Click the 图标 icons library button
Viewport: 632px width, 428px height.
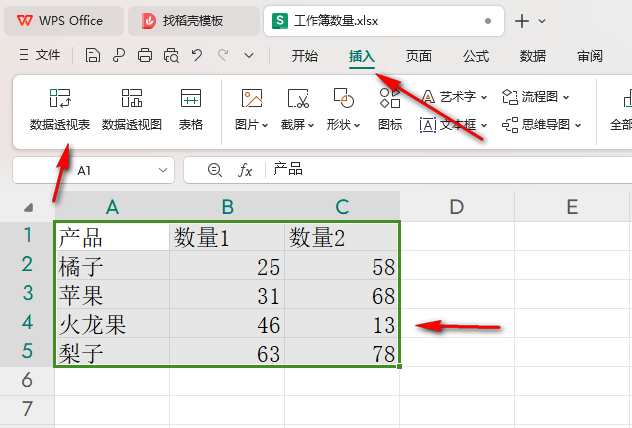[x=390, y=109]
